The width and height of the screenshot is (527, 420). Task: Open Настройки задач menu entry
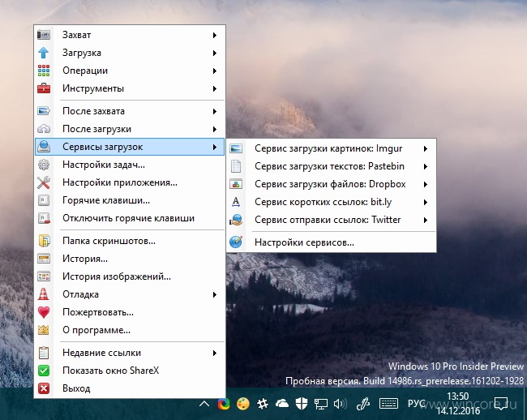coord(130,165)
